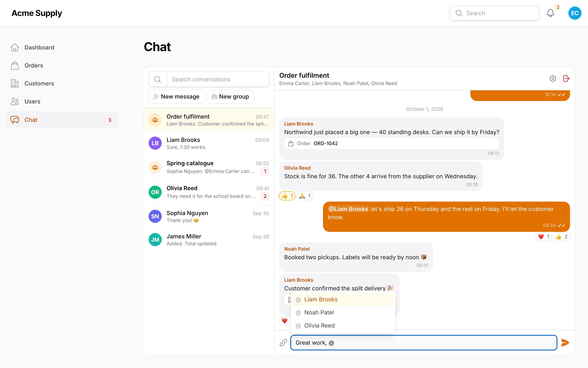Click OR avatar for Olivia Reed
This screenshot has height=368, width=588.
[x=155, y=192]
